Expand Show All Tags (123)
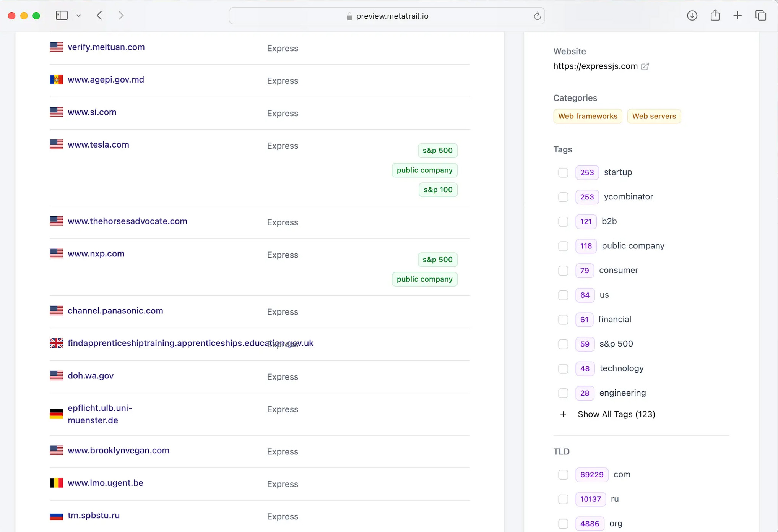The width and height of the screenshot is (778, 532). point(616,414)
